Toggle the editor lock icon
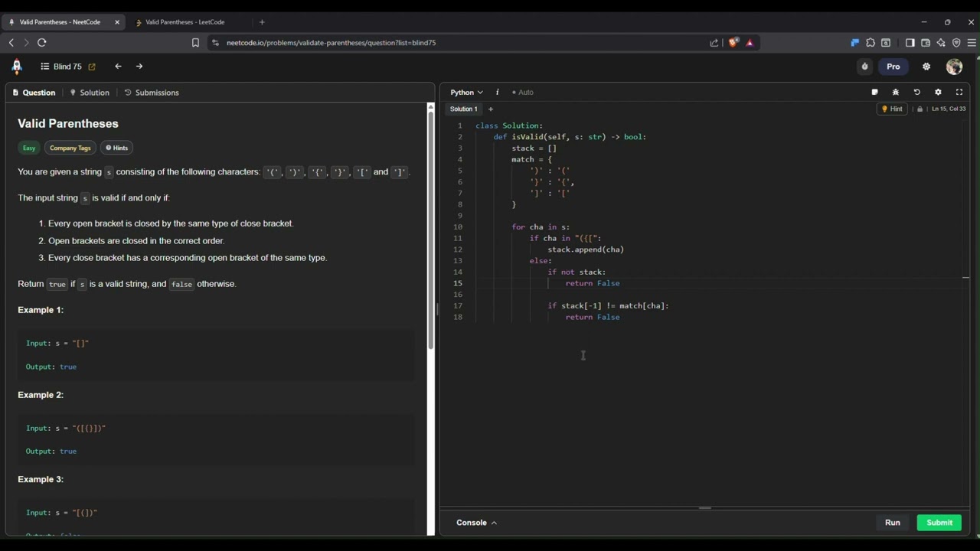980x551 pixels. pyautogui.click(x=920, y=109)
